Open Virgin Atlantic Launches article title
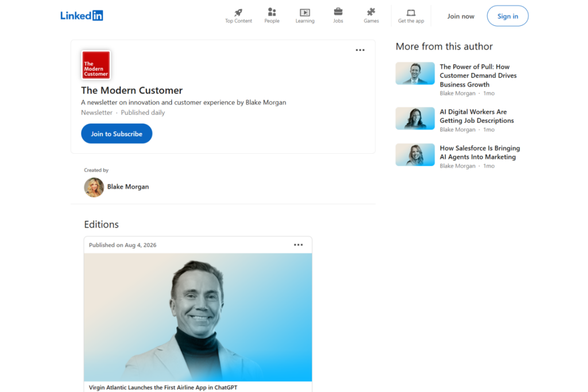Screen dimensions: 588x392 pyautogui.click(x=163, y=387)
